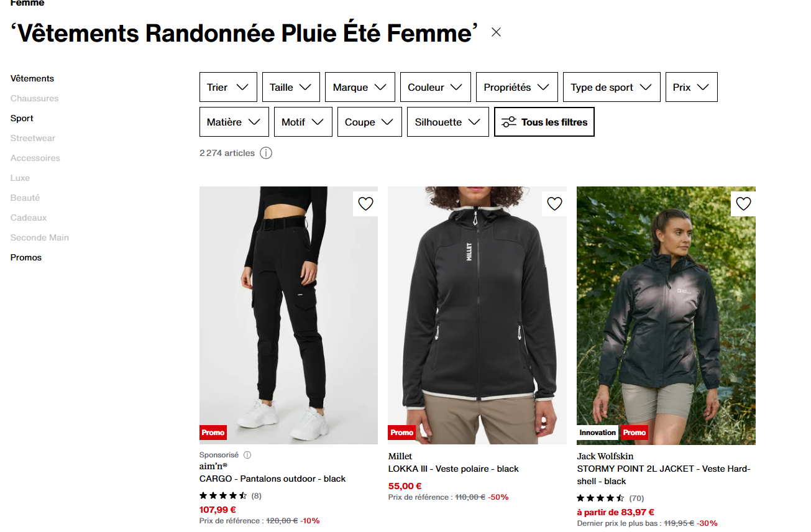811x532 pixels.
Task: Open the Couleur filter dropdown
Action: coord(436,87)
